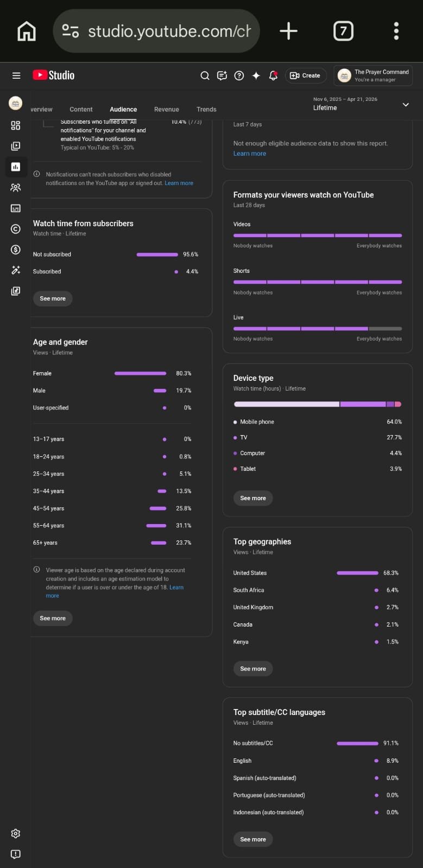
Task: Click See more under Device type
Action: [253, 498]
